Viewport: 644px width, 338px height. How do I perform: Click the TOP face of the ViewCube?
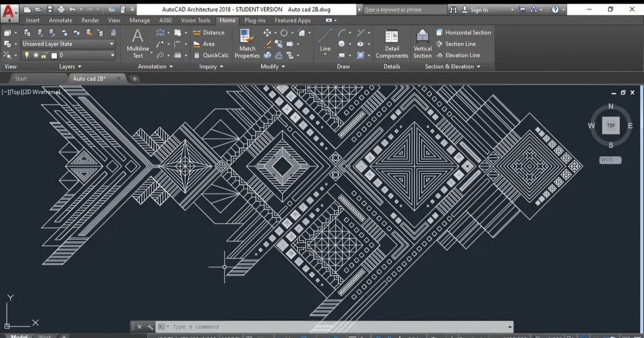click(611, 126)
